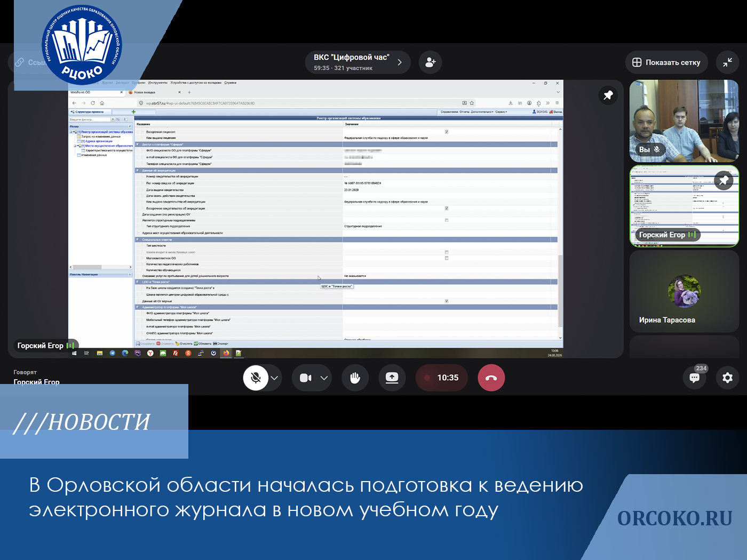Open Firefox downloads arrow icon

tap(511, 103)
